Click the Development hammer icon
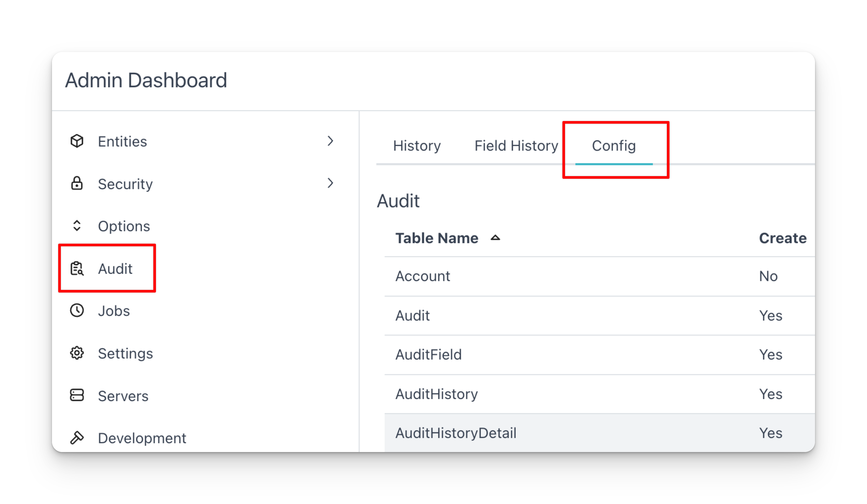The image size is (867, 504). [77, 438]
